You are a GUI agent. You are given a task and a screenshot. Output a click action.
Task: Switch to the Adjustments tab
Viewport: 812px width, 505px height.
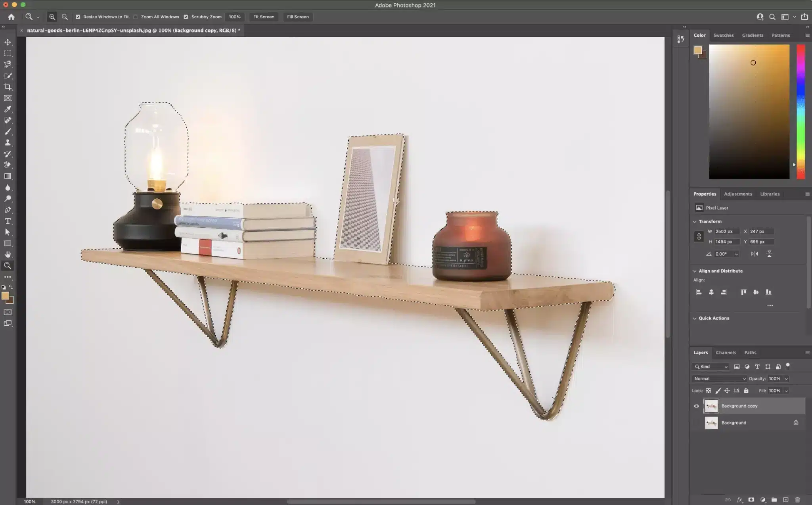(738, 193)
